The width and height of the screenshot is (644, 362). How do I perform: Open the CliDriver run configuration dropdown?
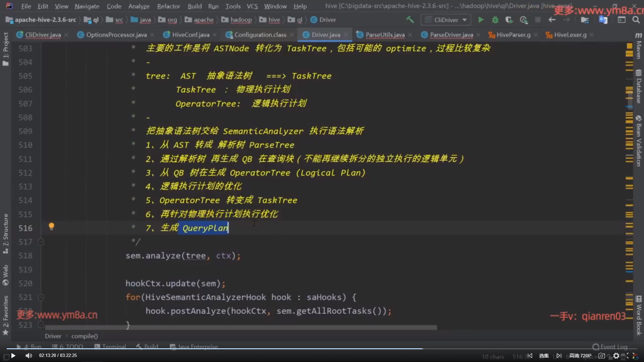446,20
